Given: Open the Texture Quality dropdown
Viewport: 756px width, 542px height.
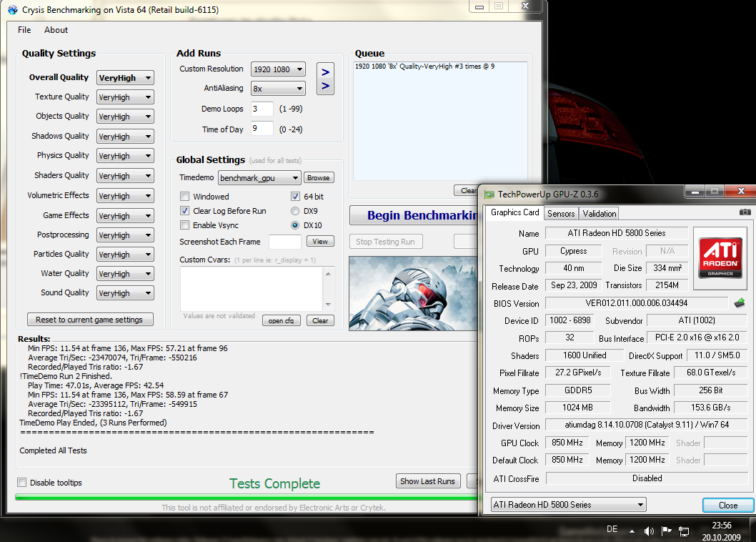Looking at the screenshot, I should tap(125, 97).
